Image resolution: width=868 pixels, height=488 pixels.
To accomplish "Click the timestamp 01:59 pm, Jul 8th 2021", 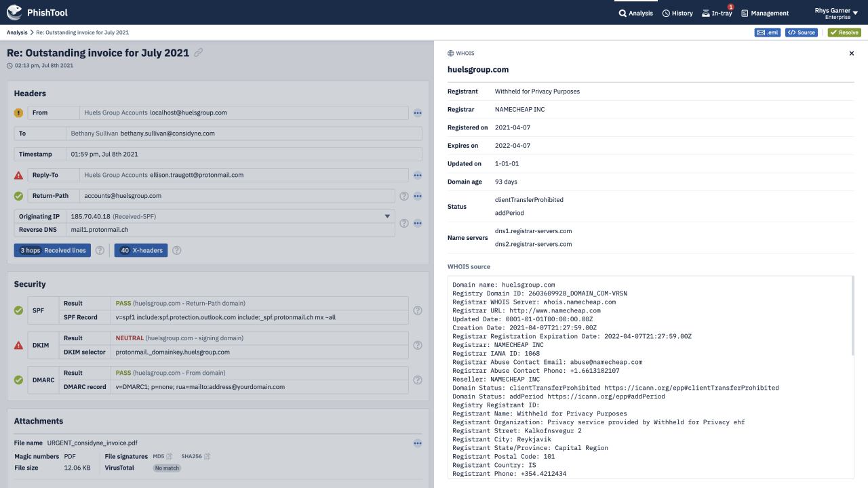I will 104,155.
